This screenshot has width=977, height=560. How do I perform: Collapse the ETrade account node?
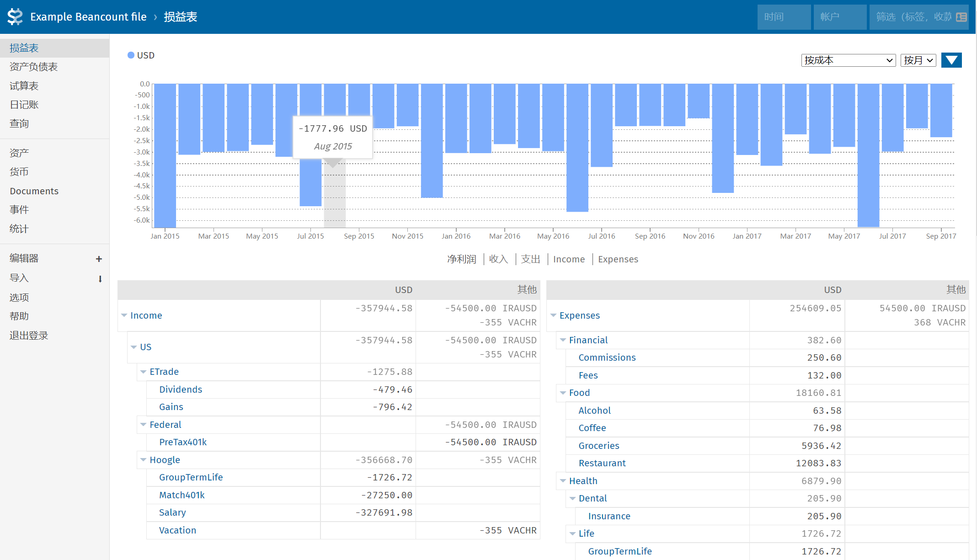coord(143,372)
